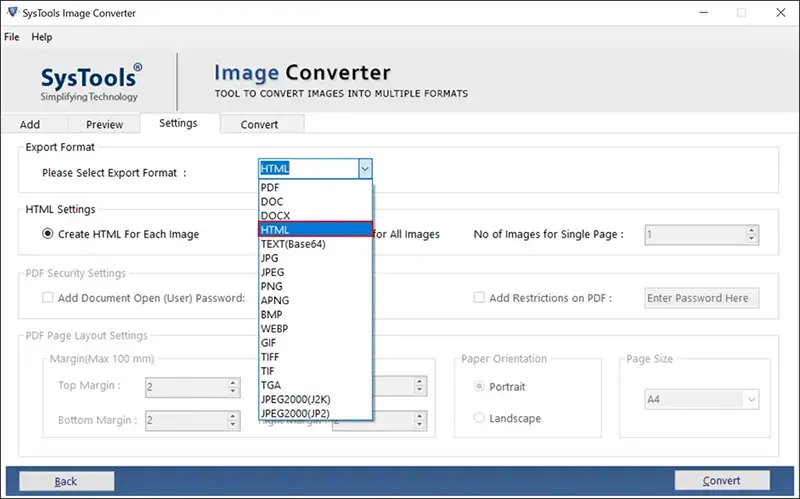Click the Back button
This screenshot has width=800, height=499.
coord(66,481)
